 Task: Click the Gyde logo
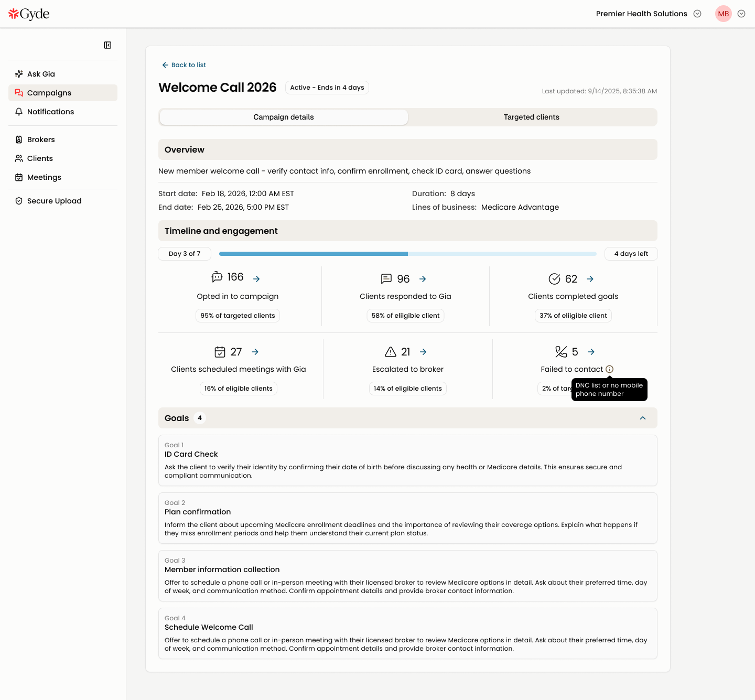click(29, 14)
